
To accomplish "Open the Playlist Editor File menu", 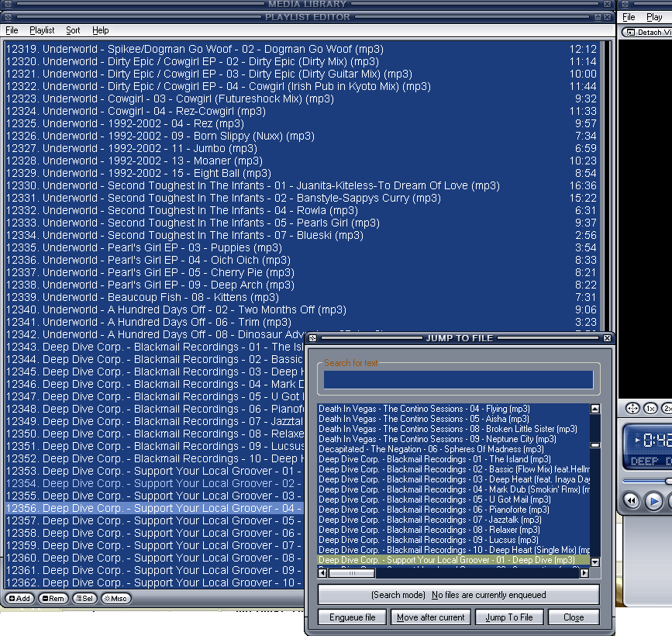I will point(12,30).
